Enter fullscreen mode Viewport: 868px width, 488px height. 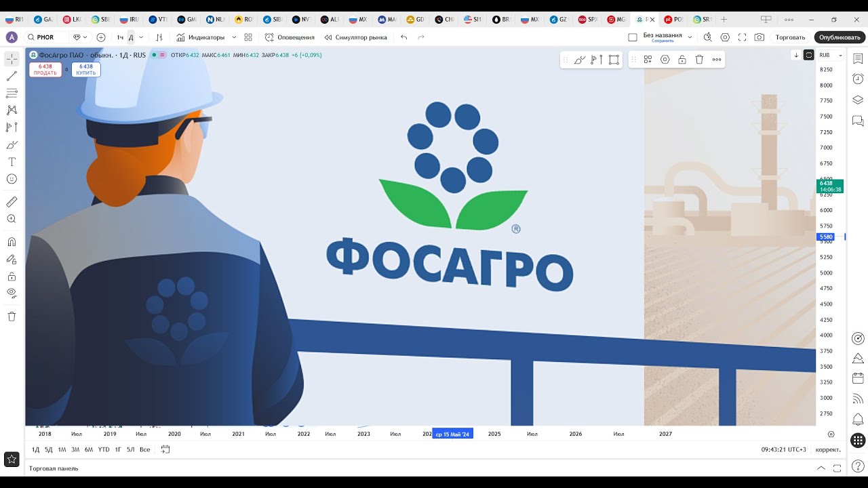pos(742,37)
